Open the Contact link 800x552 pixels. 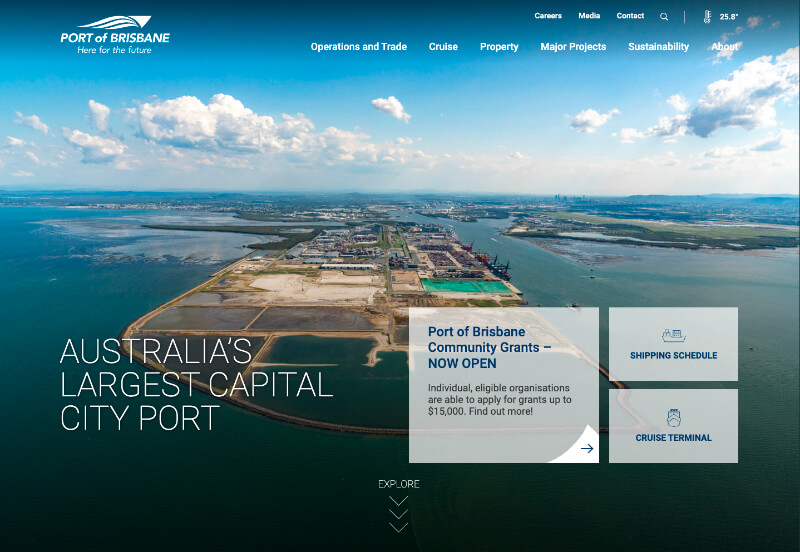pos(630,16)
